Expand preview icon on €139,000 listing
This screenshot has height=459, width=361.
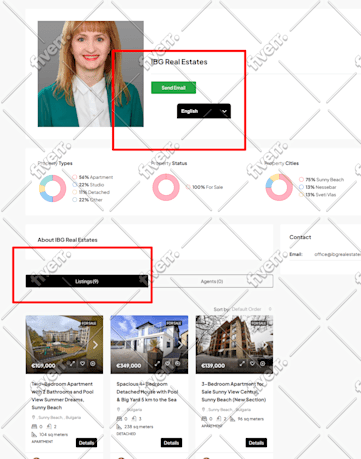tap(242, 363)
